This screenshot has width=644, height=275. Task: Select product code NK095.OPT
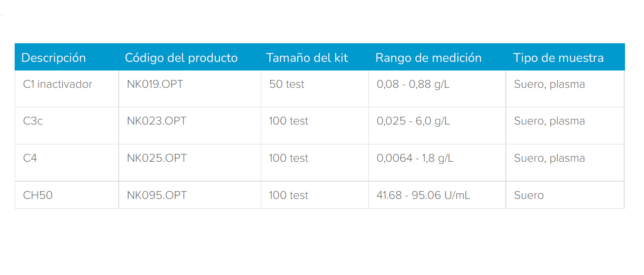click(157, 195)
